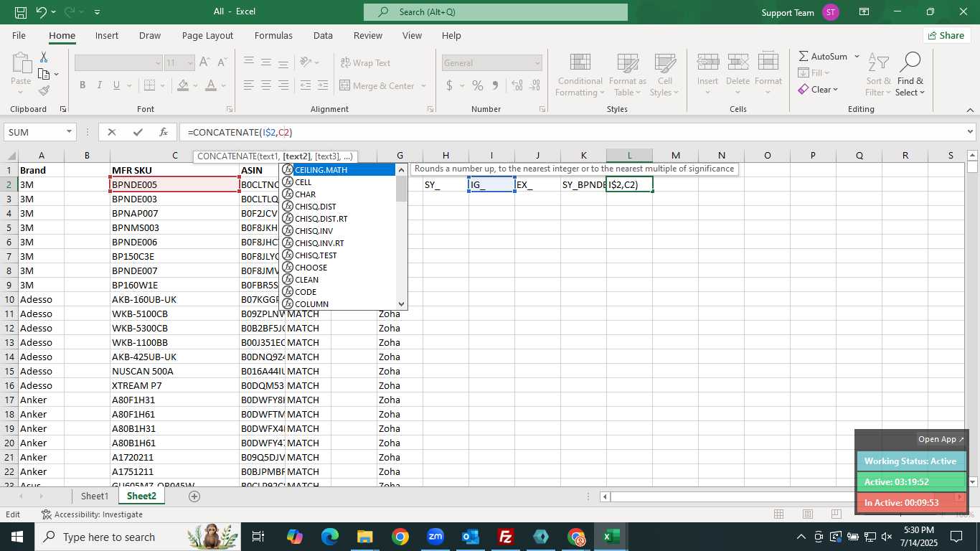Click the Save icon in title bar
Viewport: 980px width, 551px height.
click(x=21, y=12)
